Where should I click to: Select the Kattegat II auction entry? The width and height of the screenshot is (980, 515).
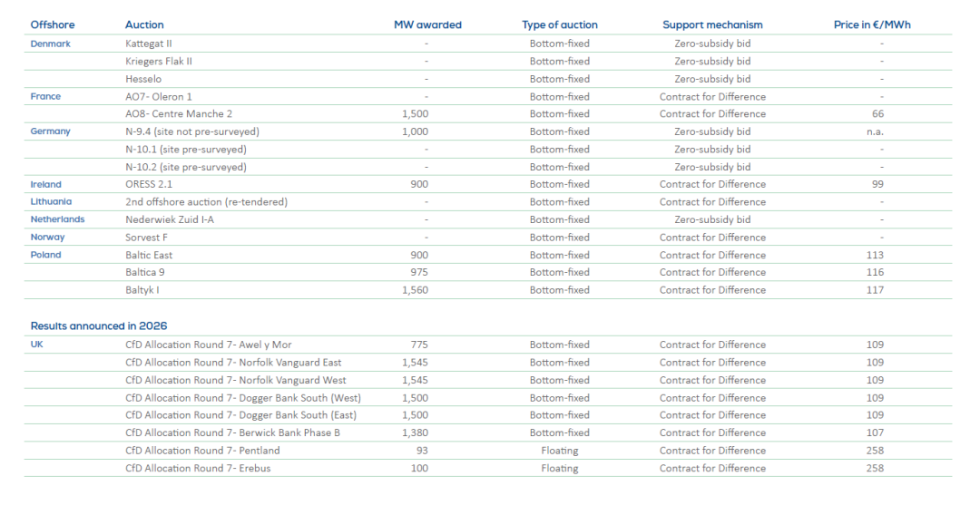151,44
